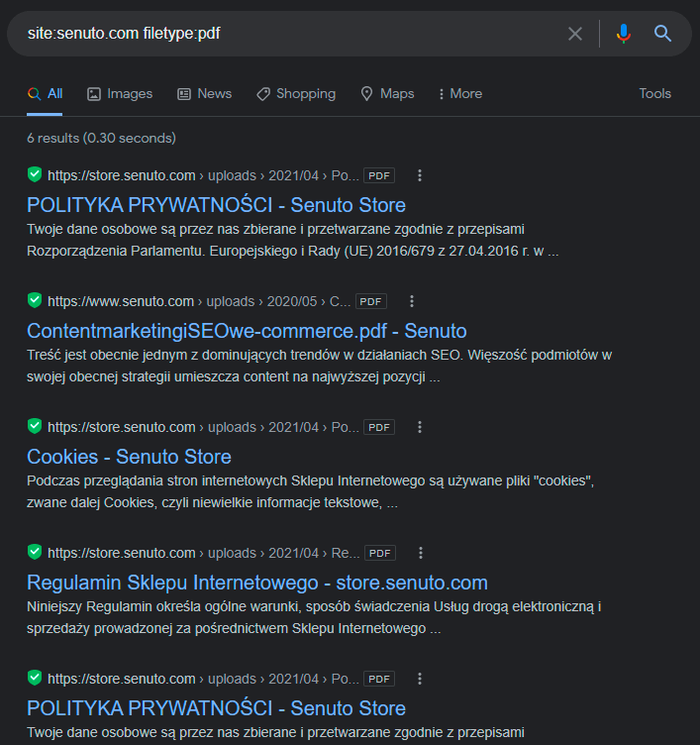Expand the More search categories menu
The width and height of the screenshot is (700, 745).
pyautogui.click(x=459, y=93)
